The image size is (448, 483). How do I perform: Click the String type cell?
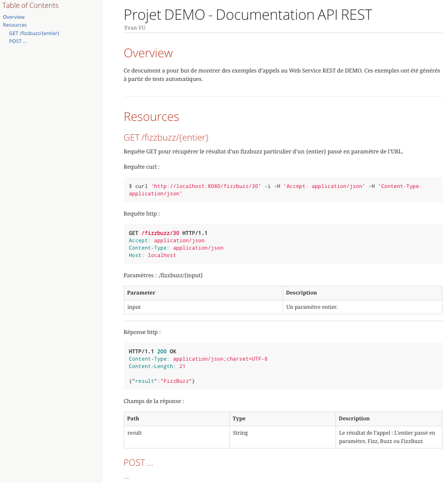[x=283, y=437]
